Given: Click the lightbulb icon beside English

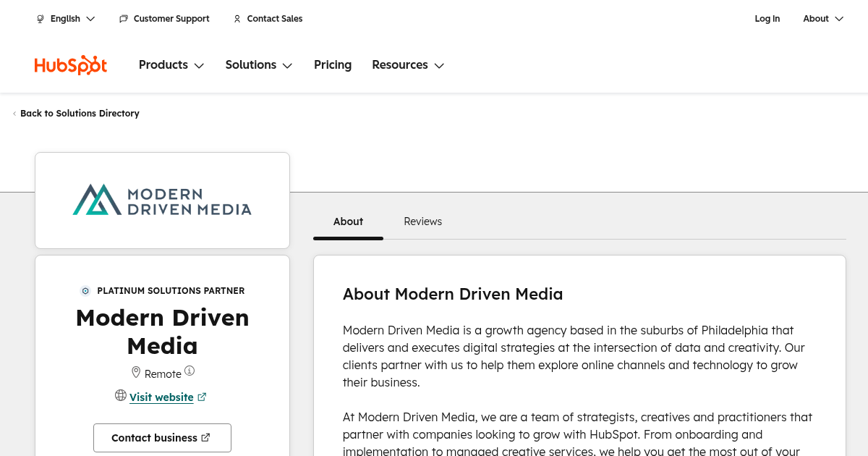Looking at the screenshot, I should click(x=41, y=19).
